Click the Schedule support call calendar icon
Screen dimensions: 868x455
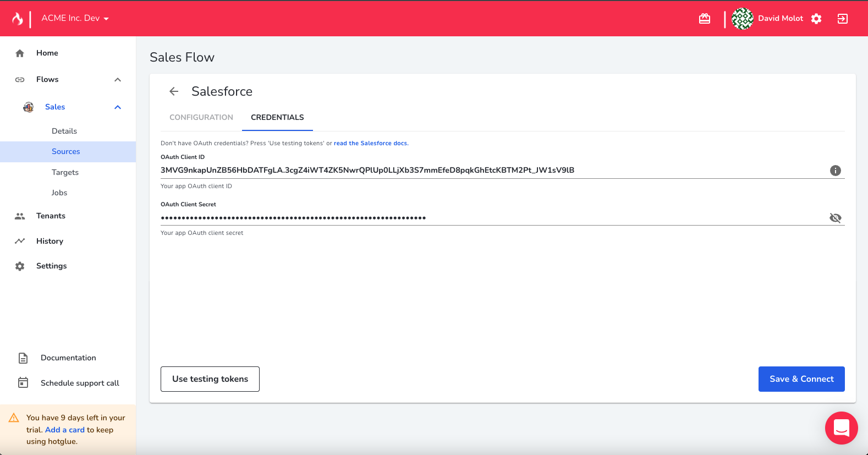[x=23, y=382]
